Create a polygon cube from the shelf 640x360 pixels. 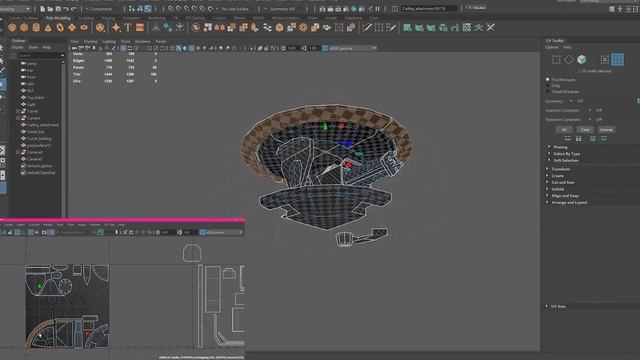(24, 27)
